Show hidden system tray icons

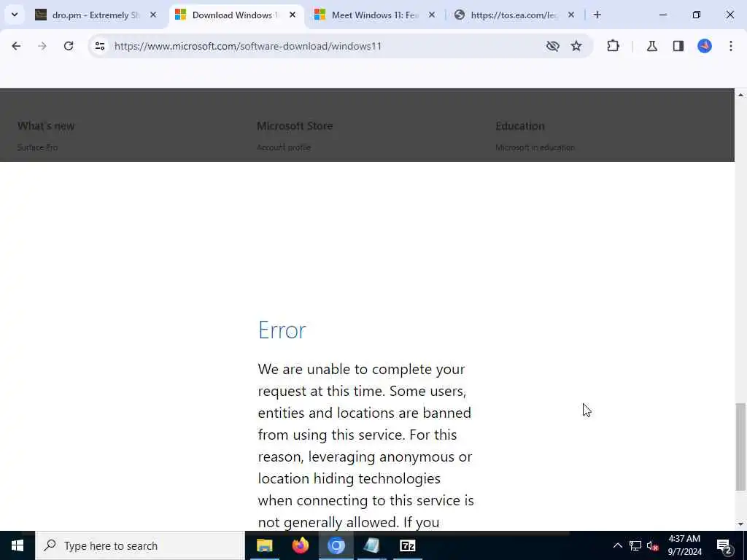[617, 545]
